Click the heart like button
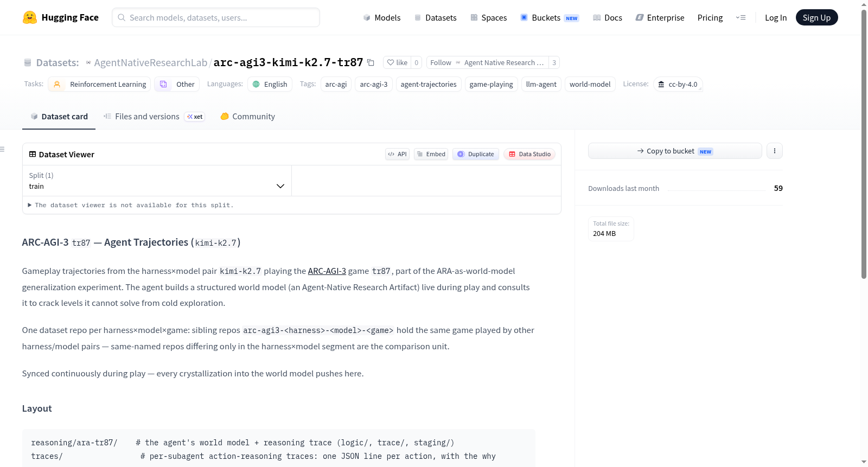Image resolution: width=868 pixels, height=467 pixels. 397,62
